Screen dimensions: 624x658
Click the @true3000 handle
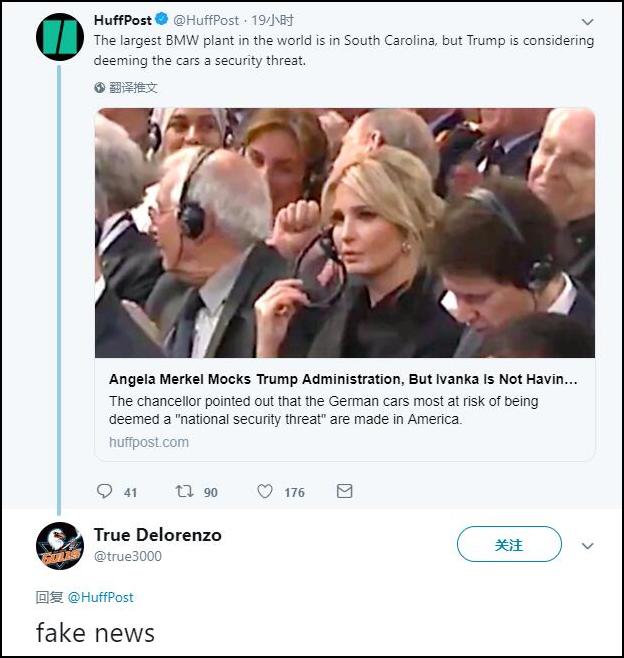coord(127,556)
